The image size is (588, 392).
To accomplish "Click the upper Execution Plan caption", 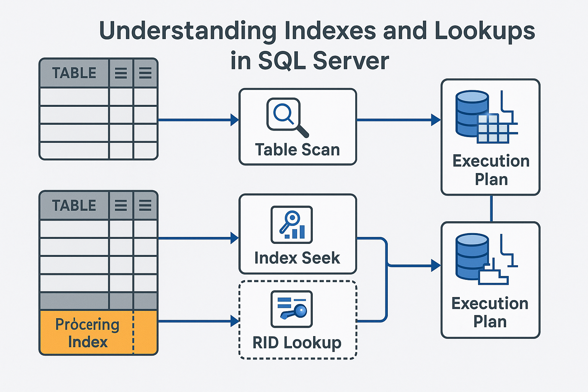I will (x=491, y=170).
